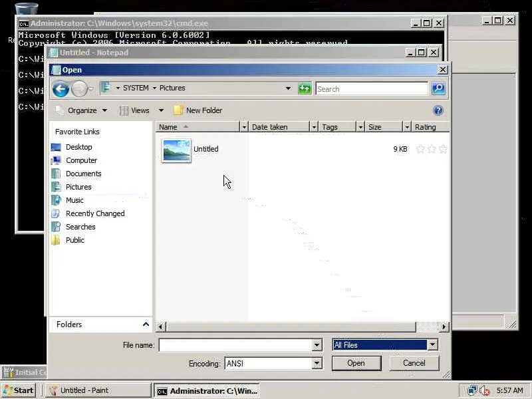Click the refresh icon beside the address bar

[305, 88]
